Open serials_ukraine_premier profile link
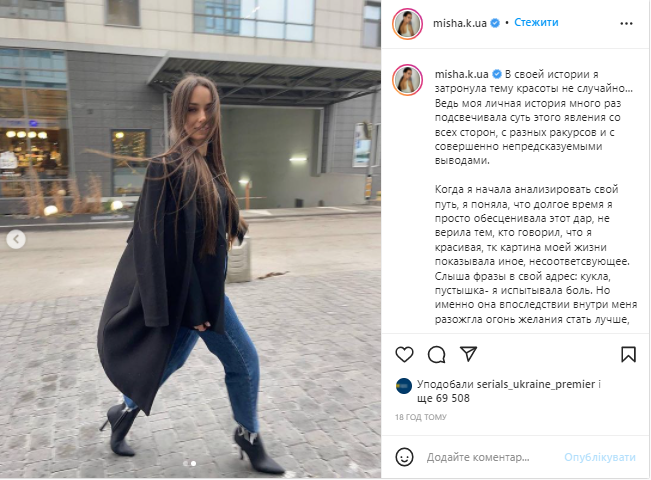Screen dimensions: 651x480 coord(536,384)
